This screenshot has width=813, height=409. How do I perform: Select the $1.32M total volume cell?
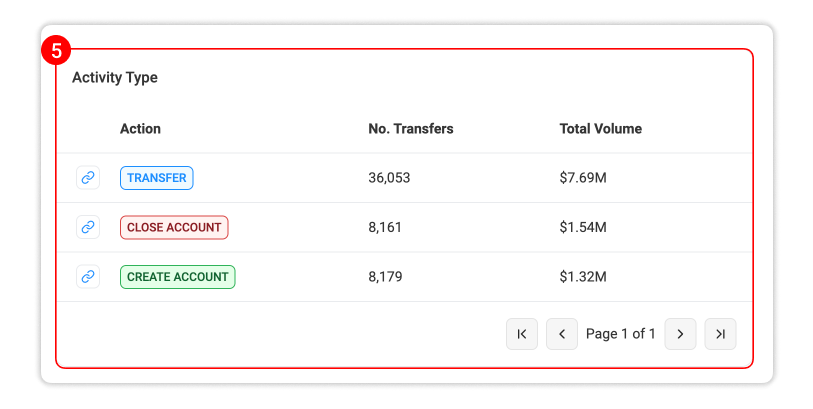583,277
